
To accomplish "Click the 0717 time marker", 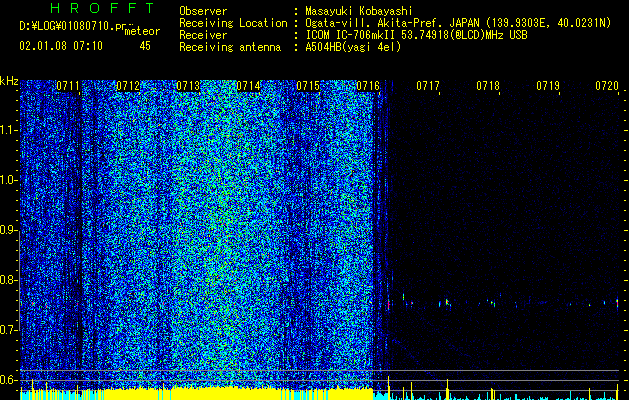I will coord(428,86).
